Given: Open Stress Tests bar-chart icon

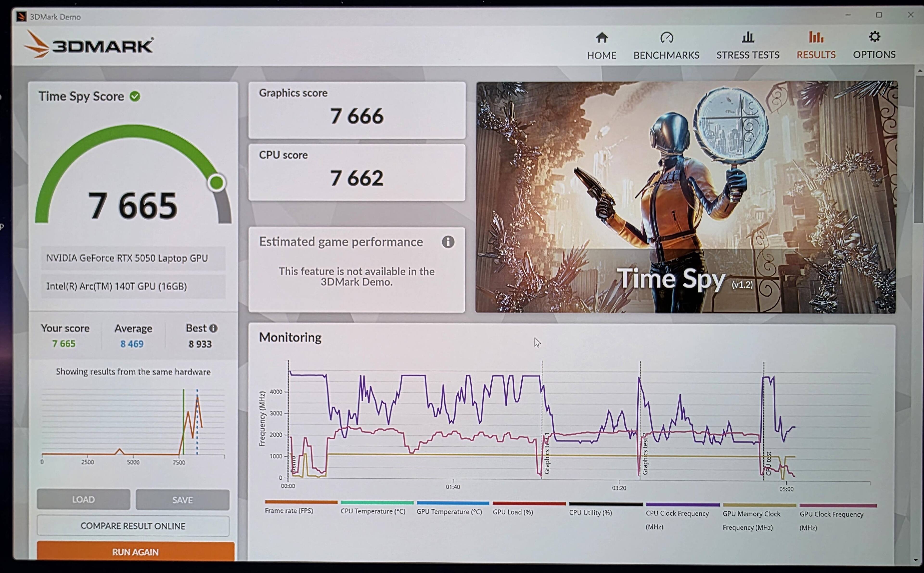Looking at the screenshot, I should (748, 38).
